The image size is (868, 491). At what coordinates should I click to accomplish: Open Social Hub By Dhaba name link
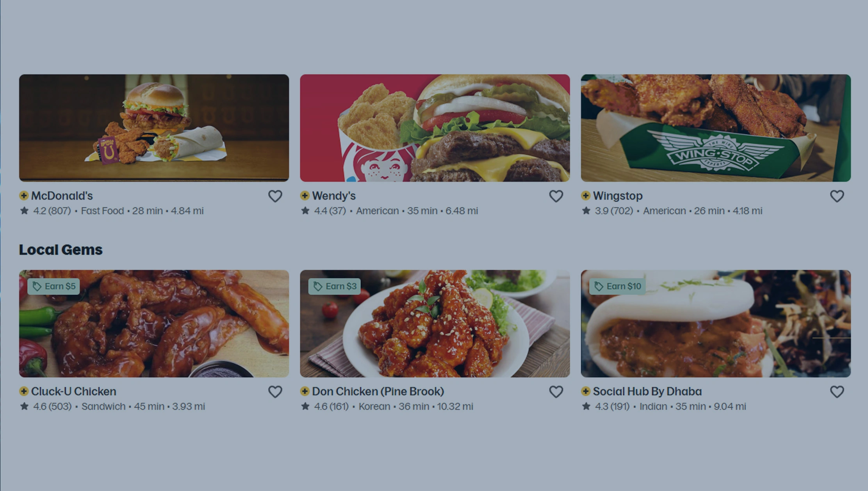(x=647, y=391)
